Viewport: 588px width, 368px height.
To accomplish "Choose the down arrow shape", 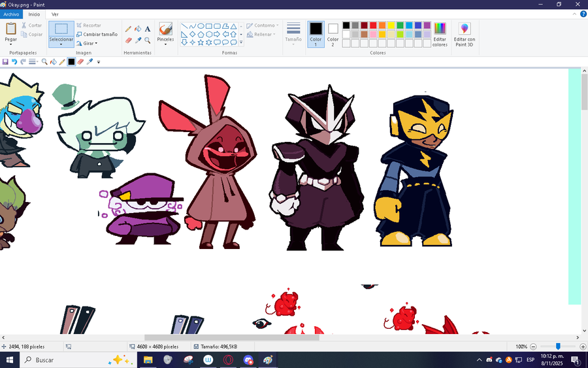I will (x=184, y=42).
